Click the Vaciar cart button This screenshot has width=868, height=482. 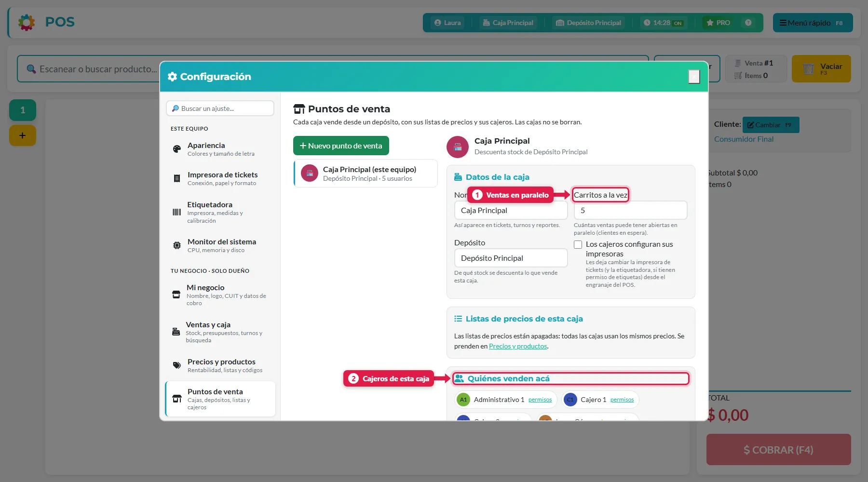click(821, 68)
